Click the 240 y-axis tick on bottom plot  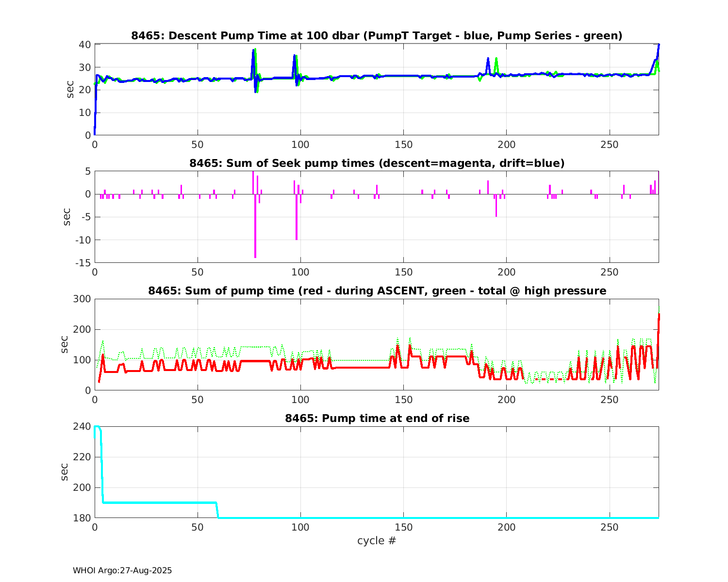point(83,427)
